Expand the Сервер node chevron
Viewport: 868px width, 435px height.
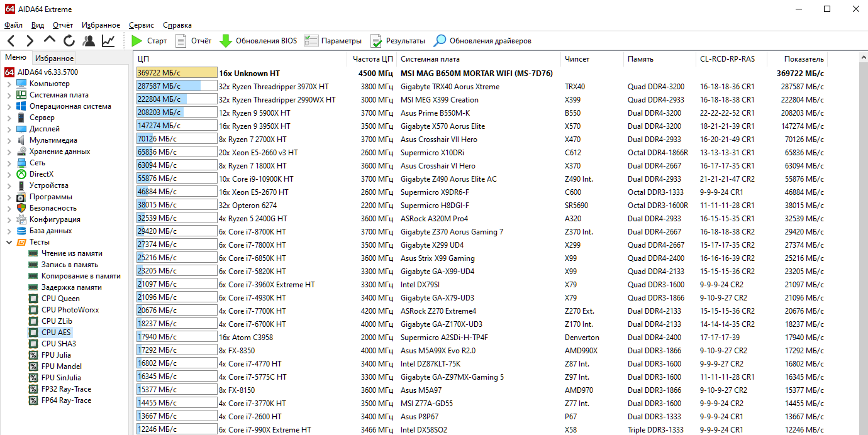9,118
